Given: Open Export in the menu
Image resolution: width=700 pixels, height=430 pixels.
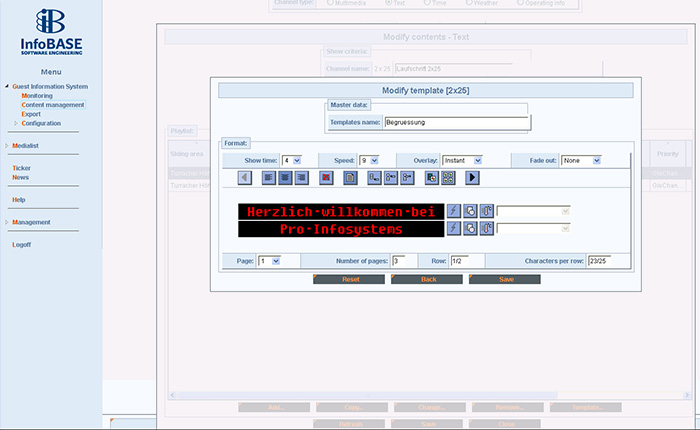Looking at the screenshot, I should (31, 114).
